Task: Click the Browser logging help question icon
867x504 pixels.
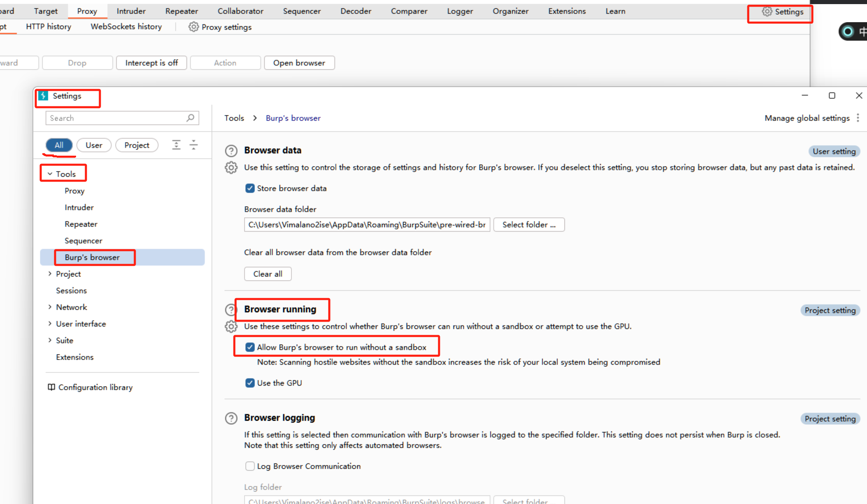Action: click(231, 418)
